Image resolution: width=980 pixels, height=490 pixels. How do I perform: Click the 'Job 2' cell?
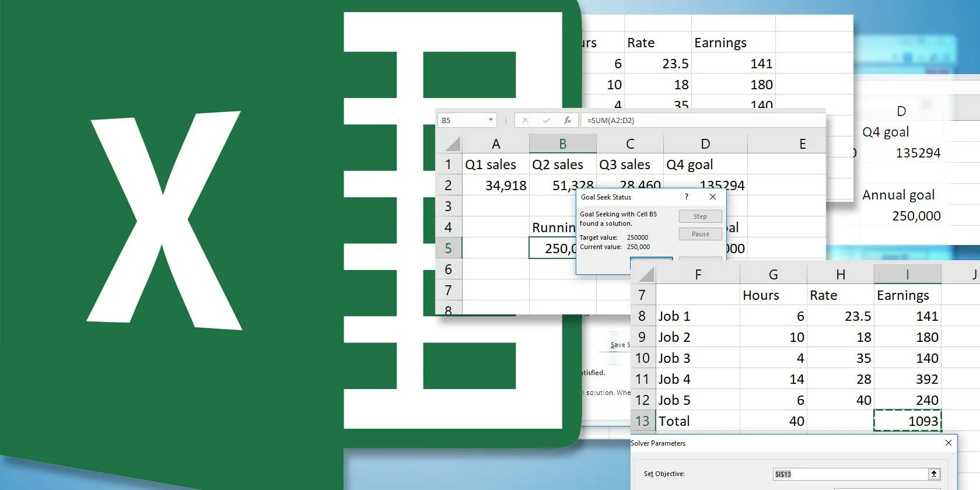[698, 337]
